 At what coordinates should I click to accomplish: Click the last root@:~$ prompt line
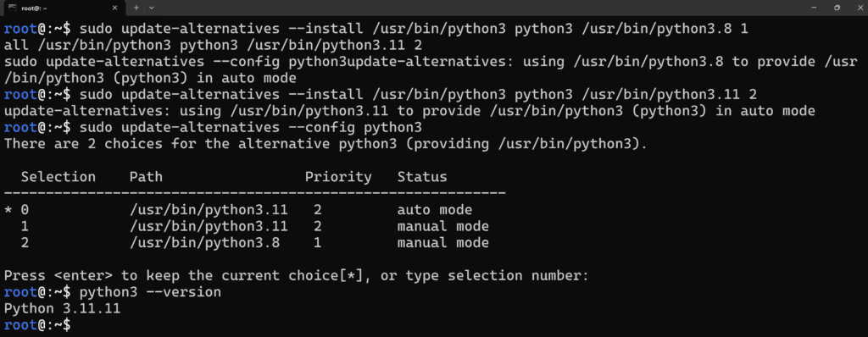[x=37, y=324]
